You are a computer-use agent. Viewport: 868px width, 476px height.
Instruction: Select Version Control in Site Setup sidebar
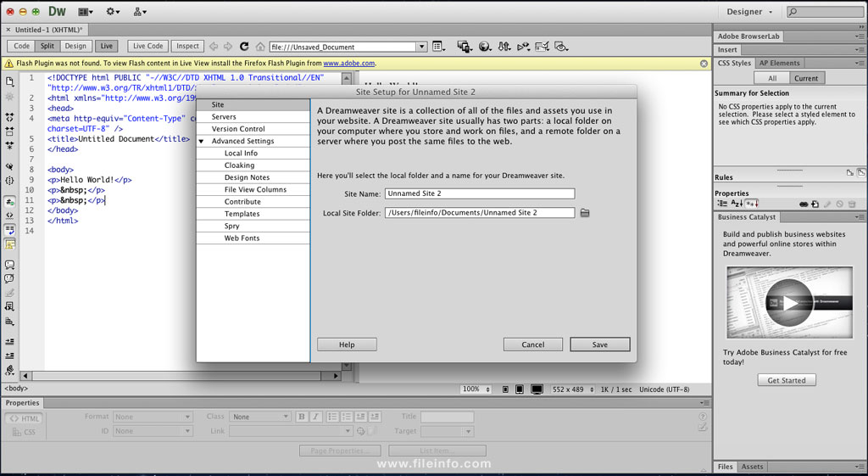pos(253,129)
